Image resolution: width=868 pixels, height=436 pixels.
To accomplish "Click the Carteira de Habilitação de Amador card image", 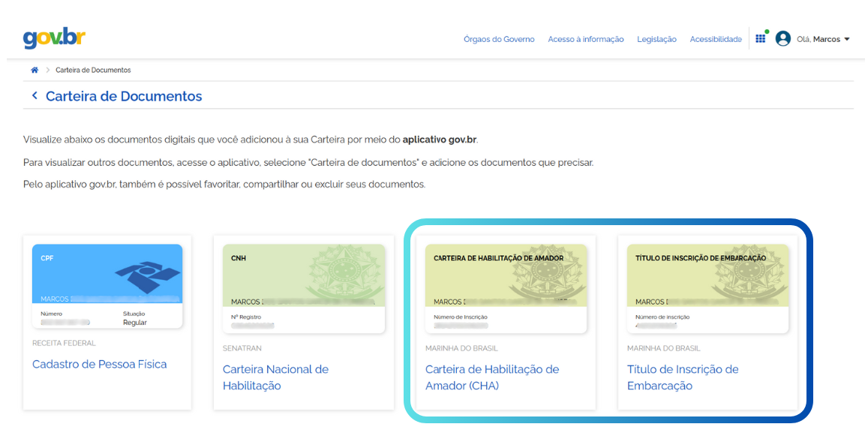I will 506,289.
